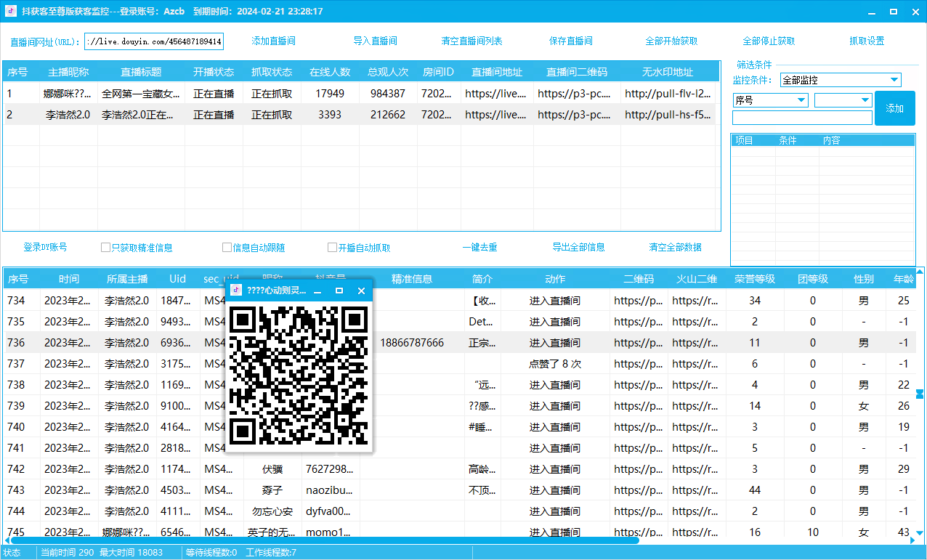Click the app logo icon in the main title bar
Viewport: 927px width, 560px height.
[x=11, y=12]
